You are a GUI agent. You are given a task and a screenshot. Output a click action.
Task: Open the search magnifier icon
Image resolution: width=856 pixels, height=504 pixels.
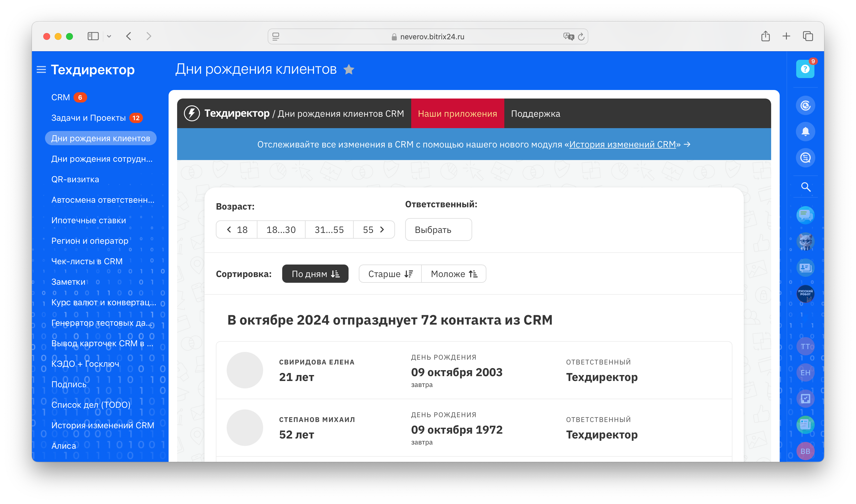[805, 187]
